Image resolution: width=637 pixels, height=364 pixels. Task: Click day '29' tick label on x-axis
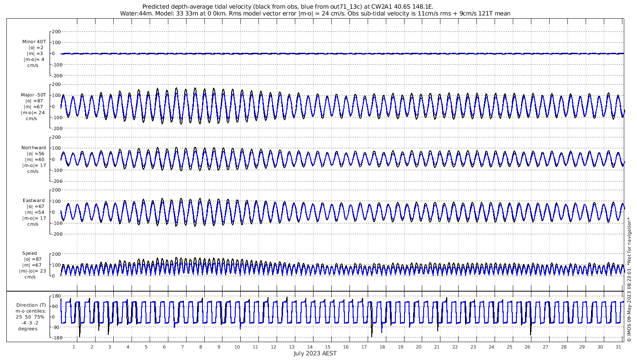582,347
